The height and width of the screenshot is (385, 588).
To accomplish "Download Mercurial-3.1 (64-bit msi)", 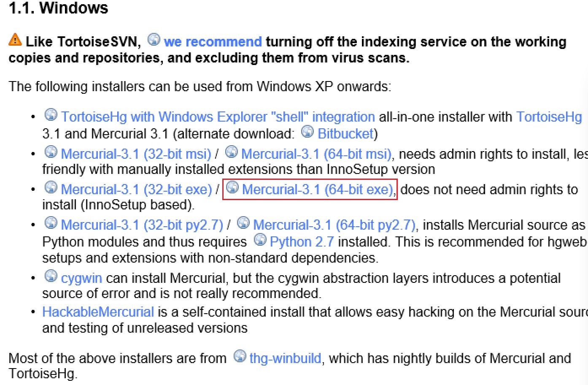I will click(x=316, y=154).
